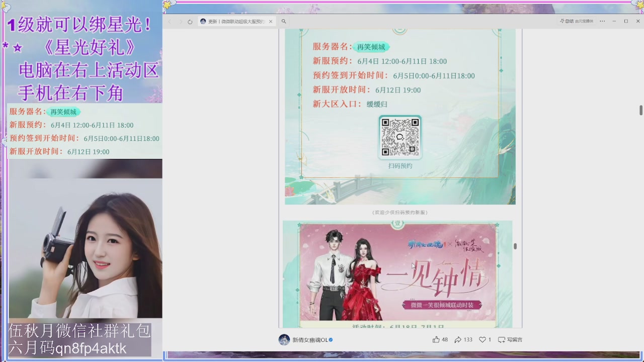The height and width of the screenshot is (362, 644).
Task: Click the QR code for 扫码预约
Action: pyautogui.click(x=400, y=137)
